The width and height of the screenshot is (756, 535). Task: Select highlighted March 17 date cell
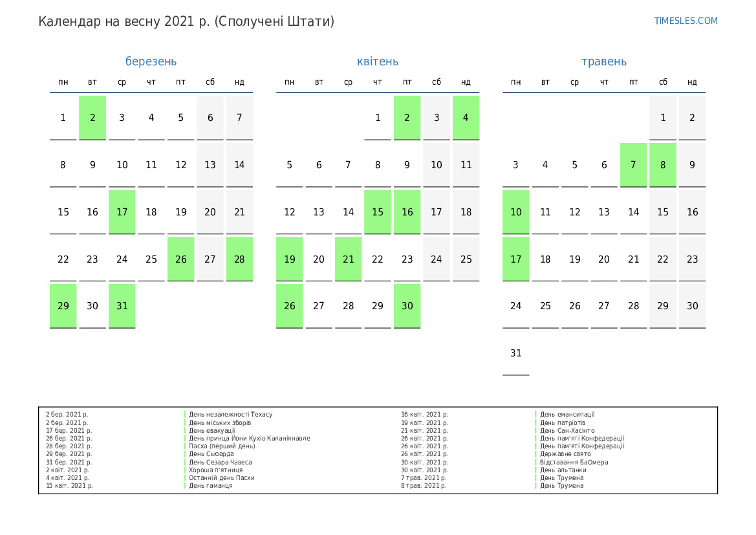pos(122,212)
